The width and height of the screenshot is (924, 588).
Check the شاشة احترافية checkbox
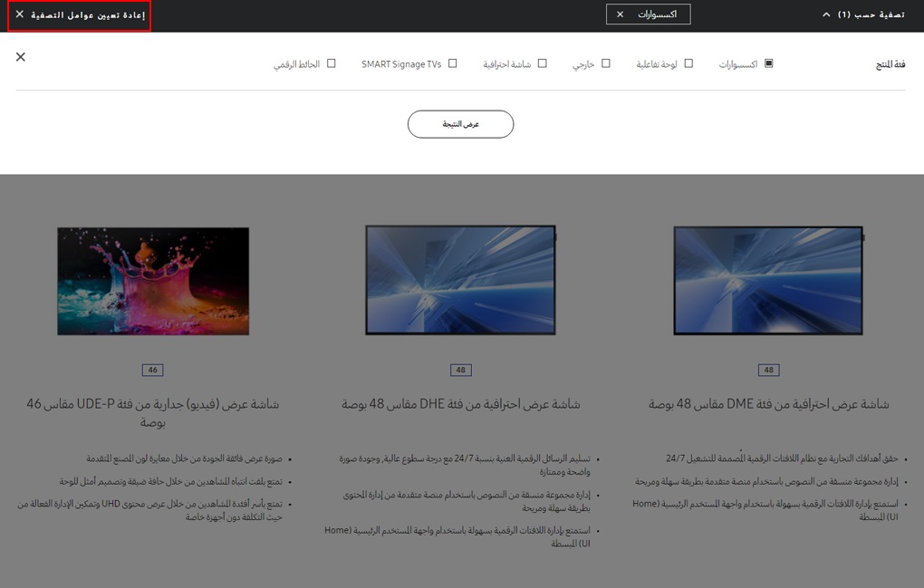coord(542,63)
